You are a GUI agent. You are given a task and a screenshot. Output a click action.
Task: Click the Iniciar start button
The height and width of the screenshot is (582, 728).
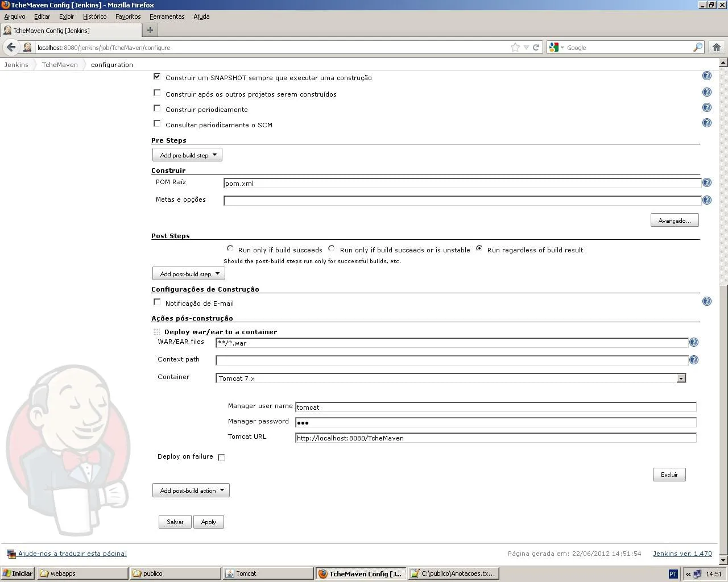18,573
